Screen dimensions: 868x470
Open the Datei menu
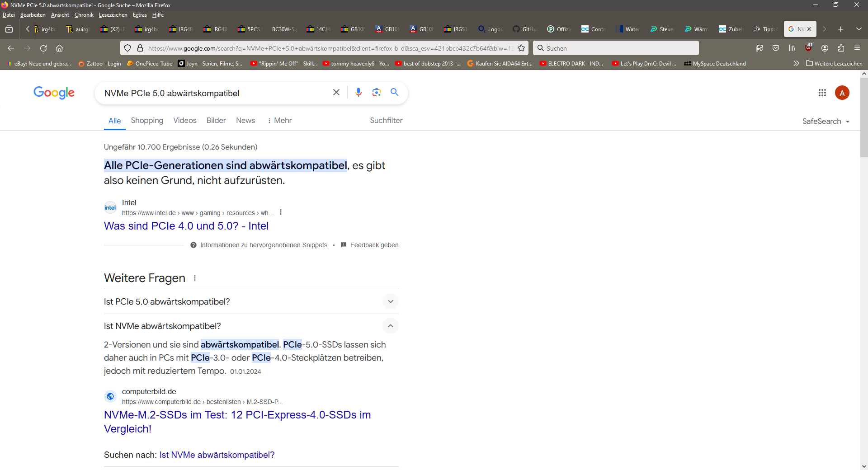pyautogui.click(x=9, y=15)
